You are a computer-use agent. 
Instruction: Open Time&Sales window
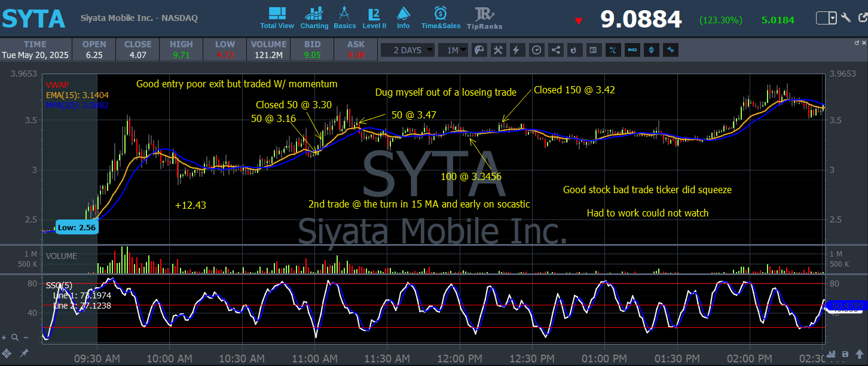pos(441,18)
